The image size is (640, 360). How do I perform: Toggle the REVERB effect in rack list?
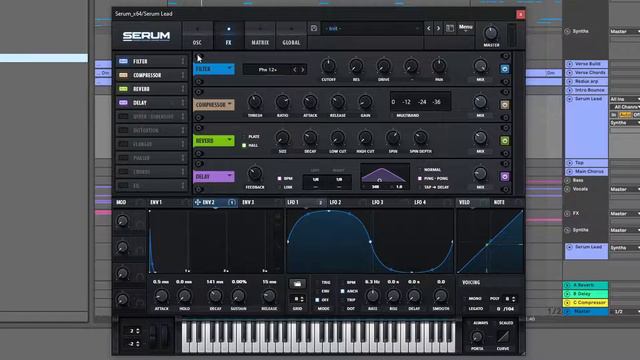(123, 89)
